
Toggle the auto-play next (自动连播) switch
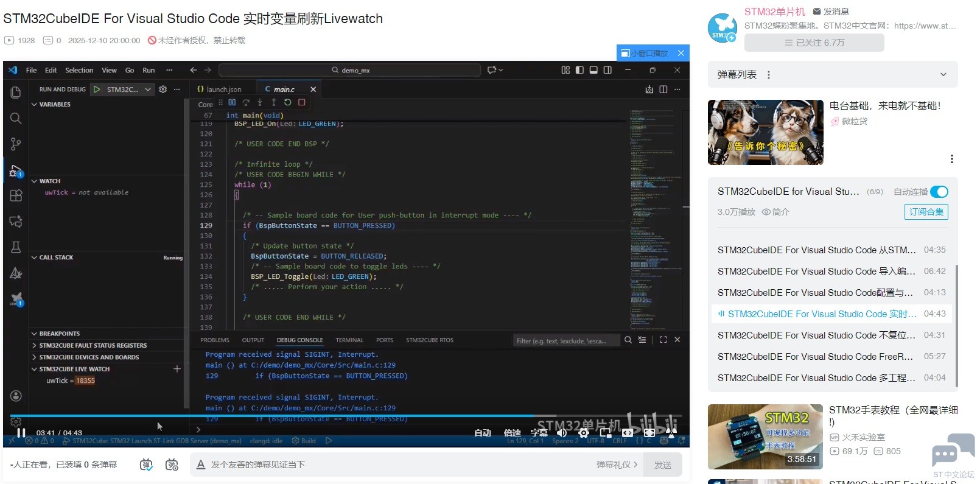(939, 192)
